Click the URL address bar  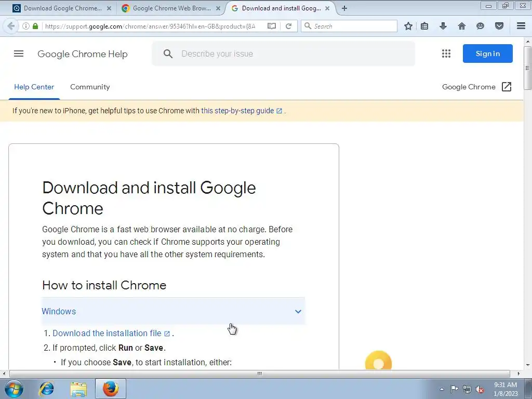(150, 26)
